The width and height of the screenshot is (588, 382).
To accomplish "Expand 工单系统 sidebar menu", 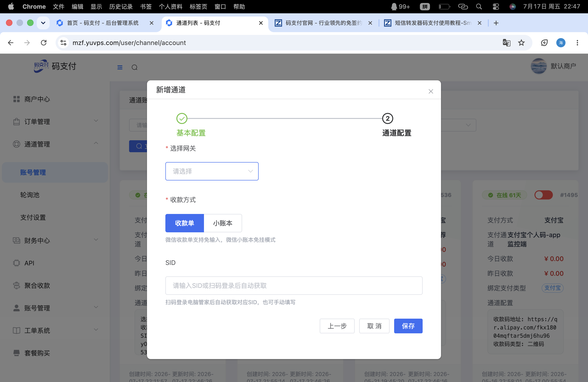I will tap(55, 330).
